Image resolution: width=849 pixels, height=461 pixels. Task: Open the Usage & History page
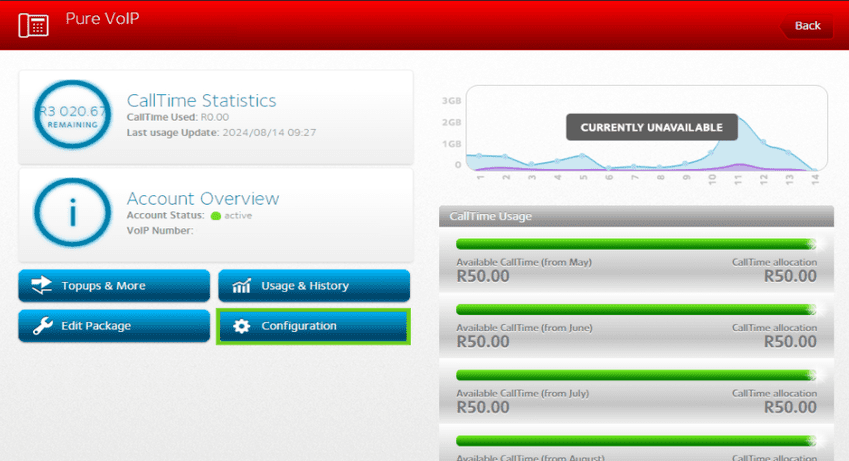314,286
